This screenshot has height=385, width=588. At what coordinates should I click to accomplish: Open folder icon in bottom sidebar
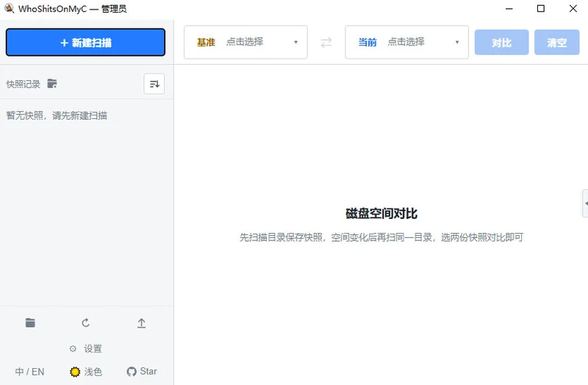coord(30,323)
